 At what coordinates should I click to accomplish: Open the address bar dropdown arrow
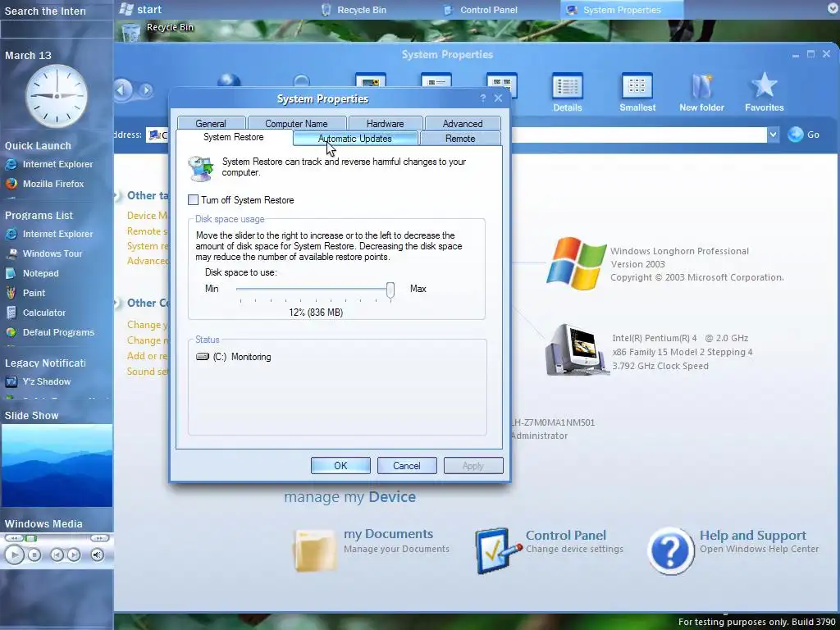click(773, 135)
